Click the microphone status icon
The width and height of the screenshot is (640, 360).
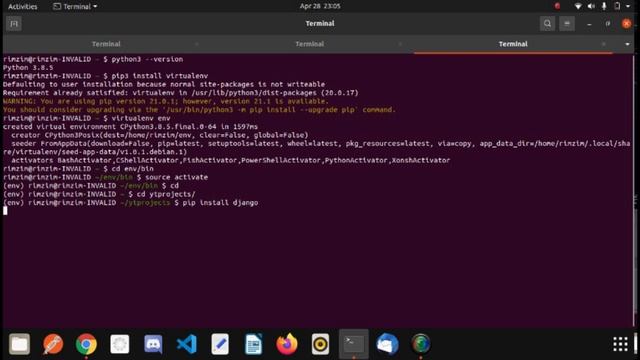604,6
